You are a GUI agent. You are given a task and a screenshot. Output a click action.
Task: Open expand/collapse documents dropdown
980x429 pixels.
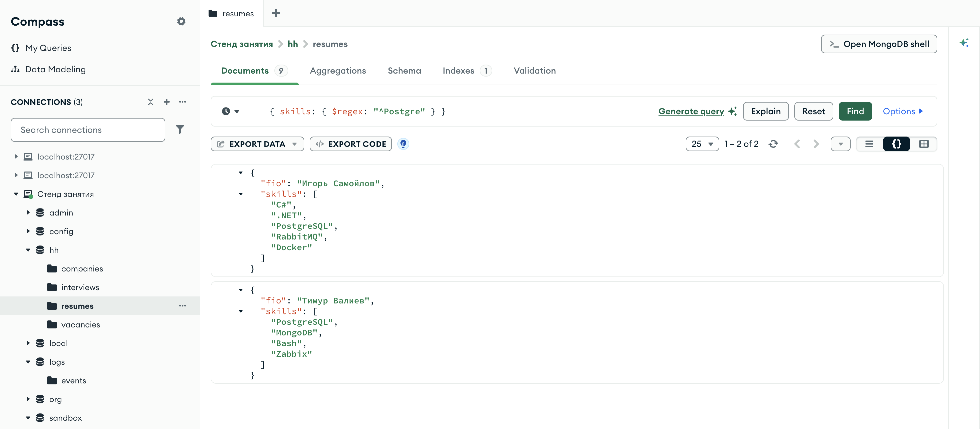pyautogui.click(x=840, y=144)
